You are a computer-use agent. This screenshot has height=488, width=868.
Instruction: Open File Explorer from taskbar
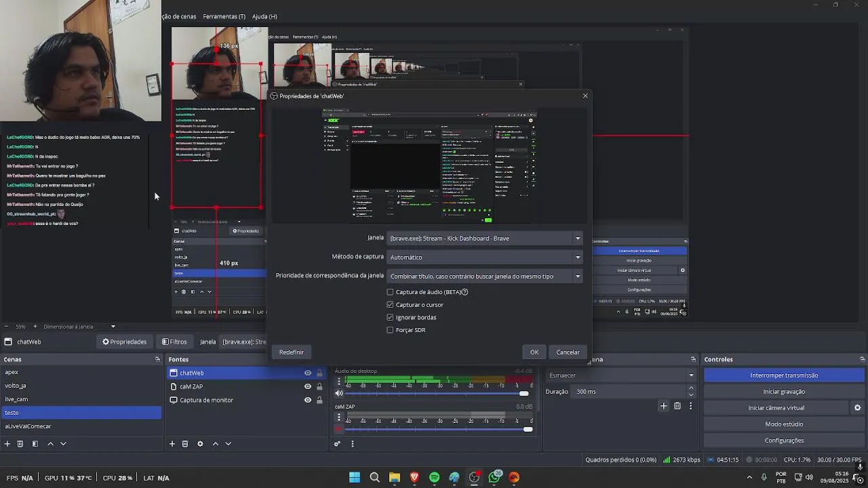(394, 477)
